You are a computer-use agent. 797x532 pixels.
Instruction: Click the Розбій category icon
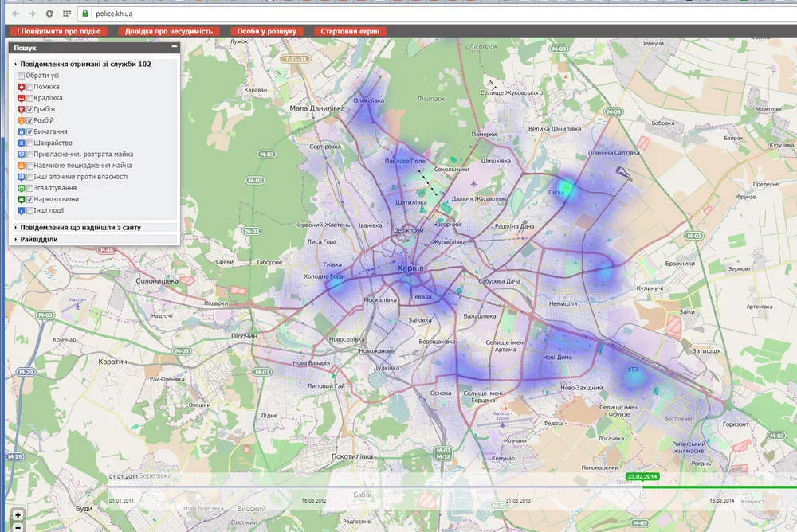[x=22, y=120]
